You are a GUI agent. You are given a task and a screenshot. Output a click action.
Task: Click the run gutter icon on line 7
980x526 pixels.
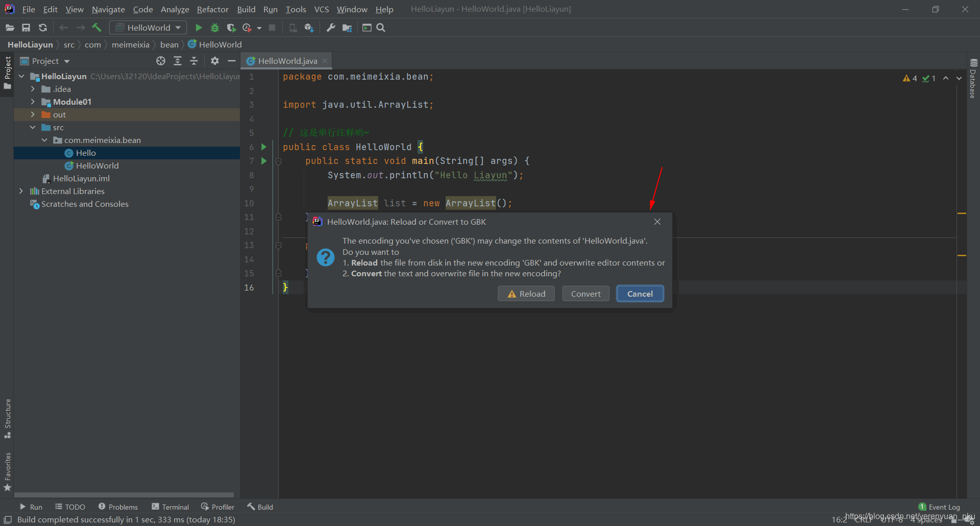pos(264,161)
